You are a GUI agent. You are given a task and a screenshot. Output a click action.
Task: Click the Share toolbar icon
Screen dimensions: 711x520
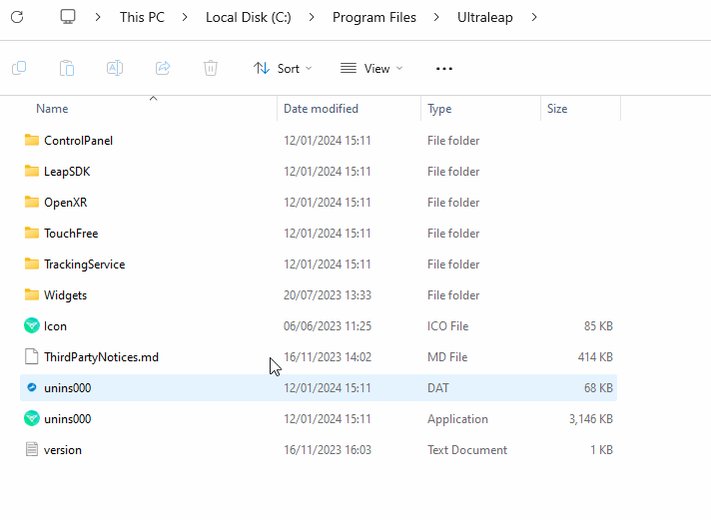(x=163, y=68)
